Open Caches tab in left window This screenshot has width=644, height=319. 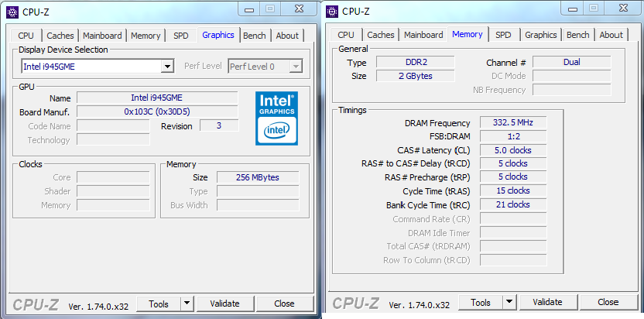(x=60, y=36)
